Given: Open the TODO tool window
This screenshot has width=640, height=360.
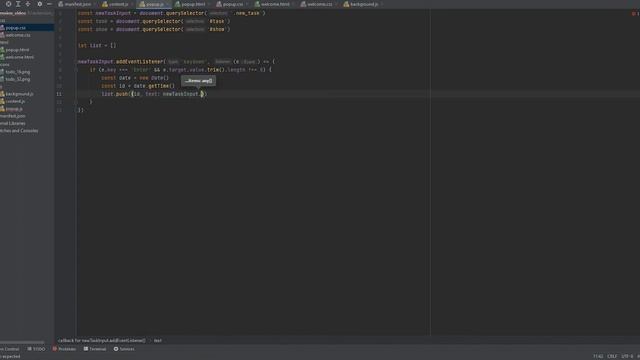Looking at the screenshot, I should (x=36, y=349).
